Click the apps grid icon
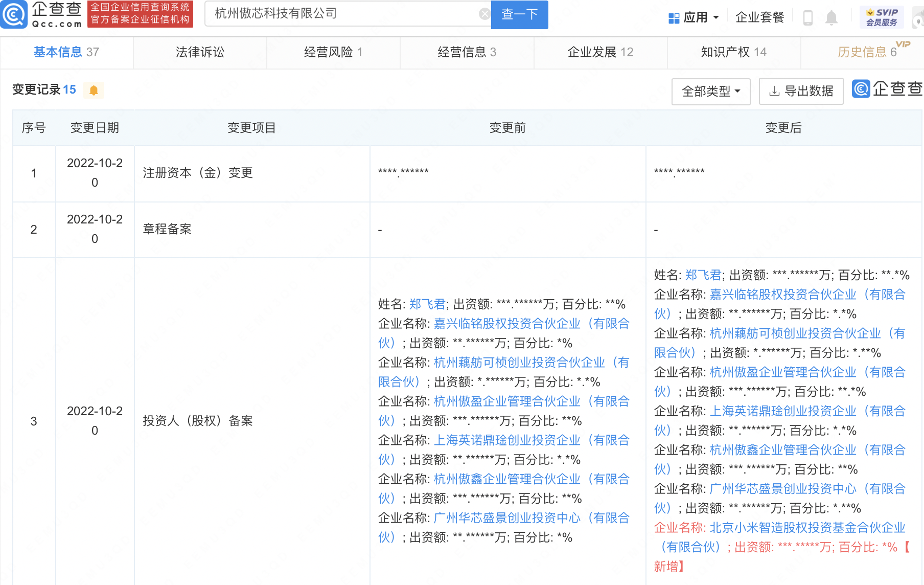Screen dimensions: 924x585 pos(674,18)
